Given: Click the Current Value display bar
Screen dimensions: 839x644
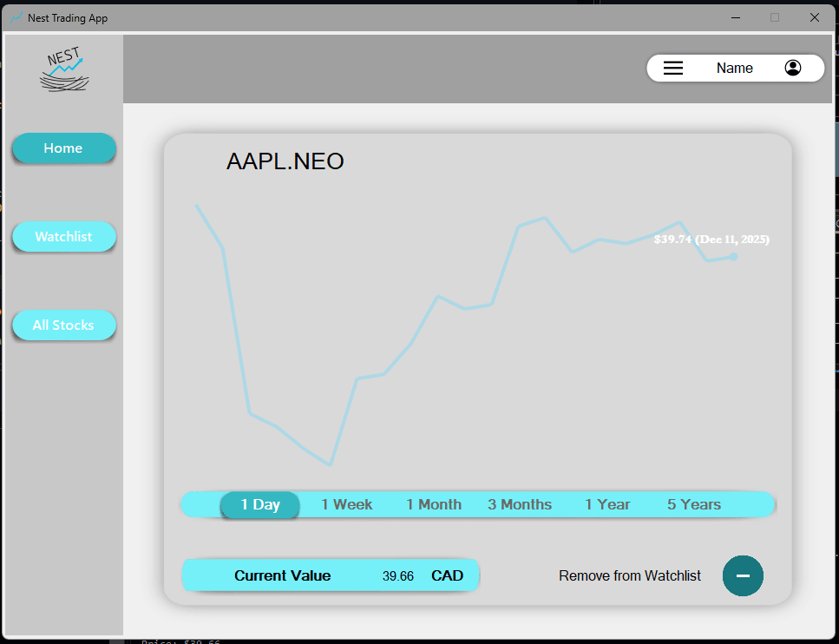Looking at the screenshot, I should tap(331, 575).
